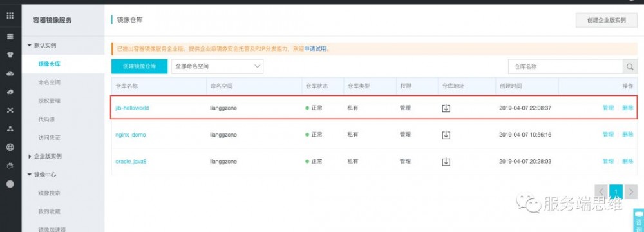644x232 pixels.
Task: Open the product grid menu icon
Action: [x=10, y=16]
